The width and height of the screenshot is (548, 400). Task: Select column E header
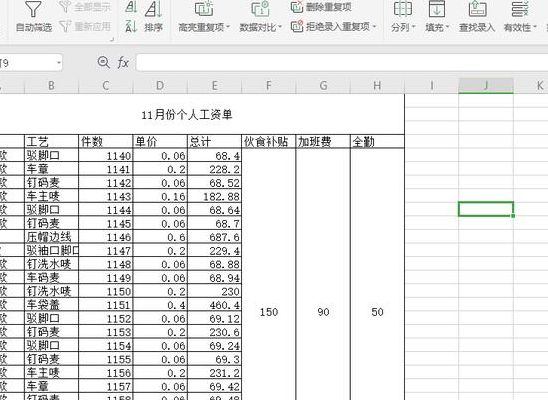(215, 86)
